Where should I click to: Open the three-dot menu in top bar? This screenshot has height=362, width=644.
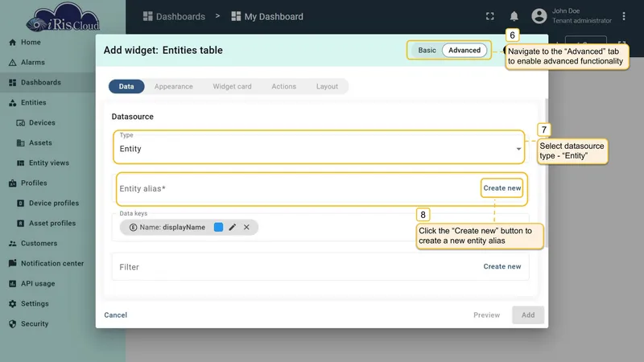(x=624, y=16)
